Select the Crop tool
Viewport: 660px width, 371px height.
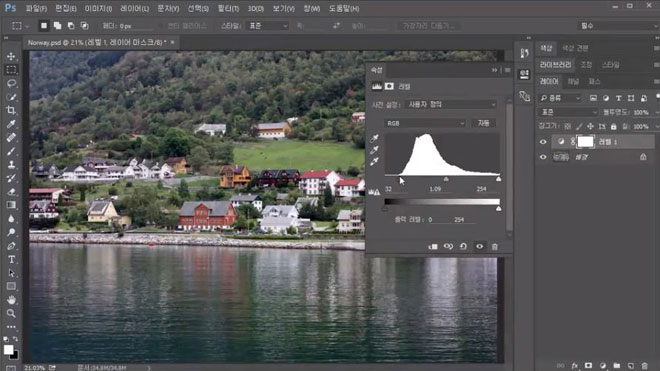point(11,110)
